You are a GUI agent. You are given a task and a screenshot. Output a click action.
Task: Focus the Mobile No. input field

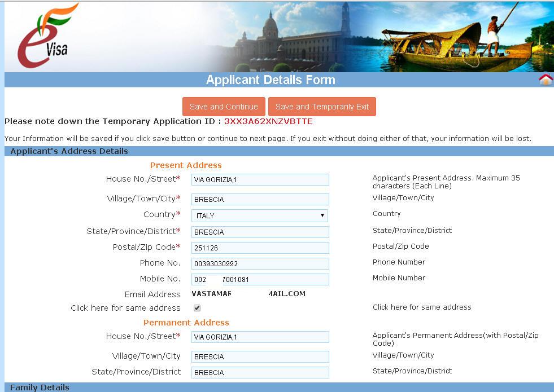[x=260, y=279]
